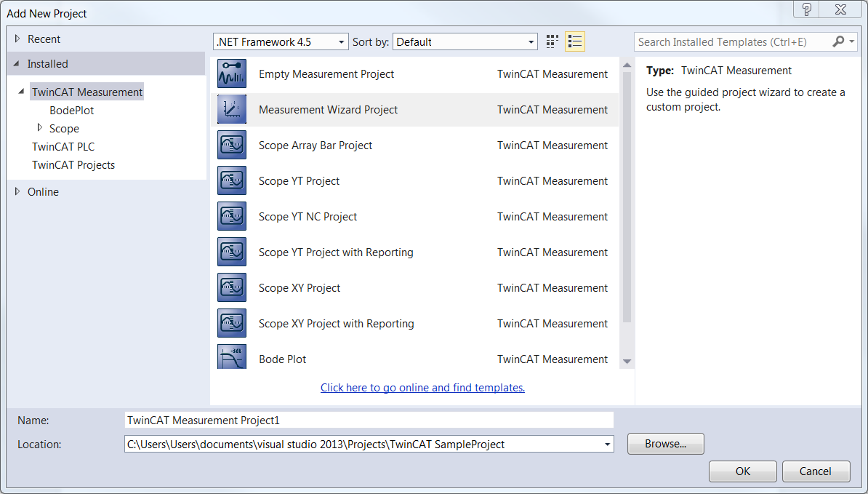
Task: Click the 'Scope YT NC Project' text
Action: [308, 217]
